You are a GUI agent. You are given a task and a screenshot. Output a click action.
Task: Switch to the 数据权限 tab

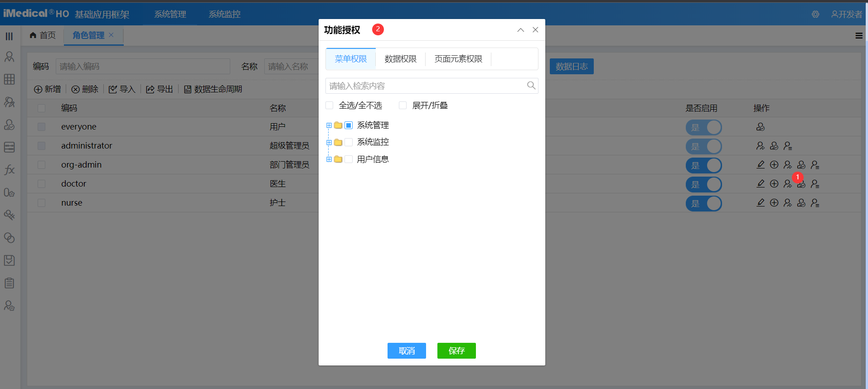click(x=401, y=59)
